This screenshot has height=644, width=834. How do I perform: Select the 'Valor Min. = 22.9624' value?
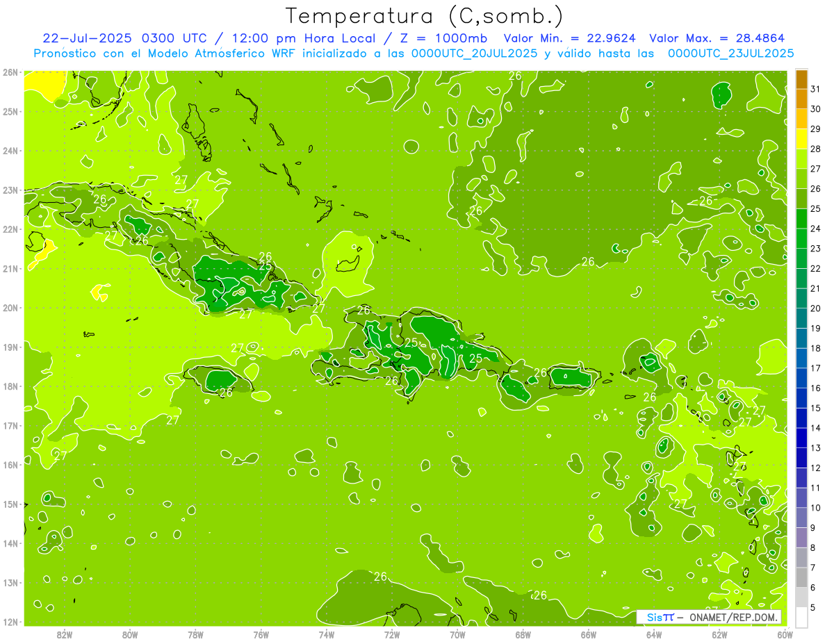click(569, 38)
